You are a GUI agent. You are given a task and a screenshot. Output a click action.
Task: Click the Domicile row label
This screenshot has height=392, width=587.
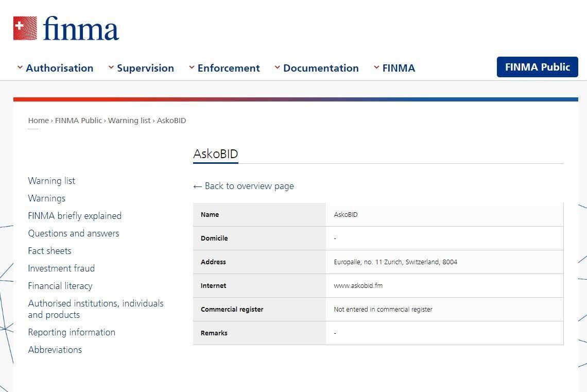(214, 238)
